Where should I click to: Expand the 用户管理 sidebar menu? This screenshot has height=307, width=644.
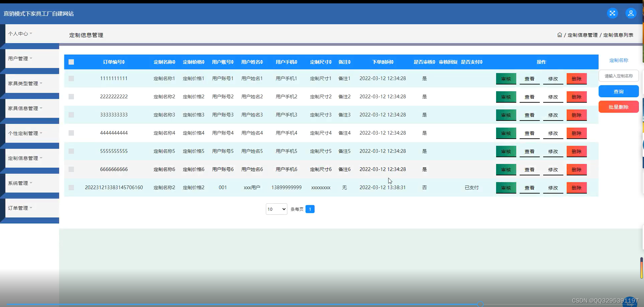tap(32, 59)
